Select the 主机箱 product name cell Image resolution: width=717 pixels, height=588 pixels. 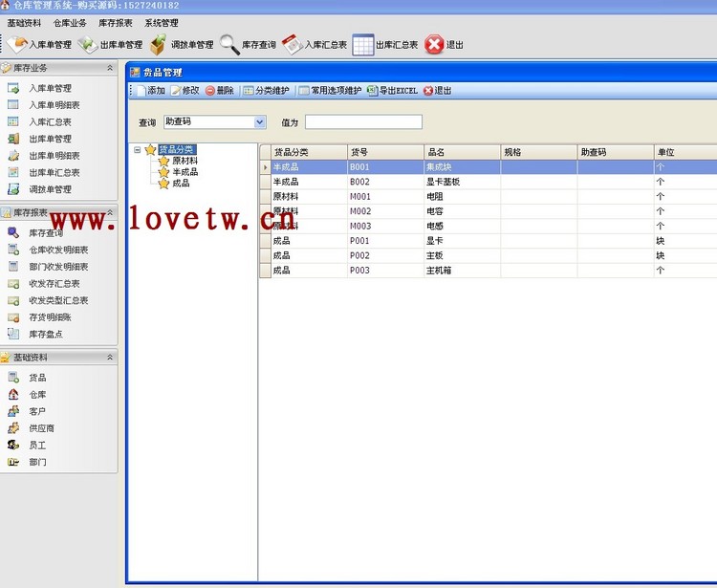463,271
